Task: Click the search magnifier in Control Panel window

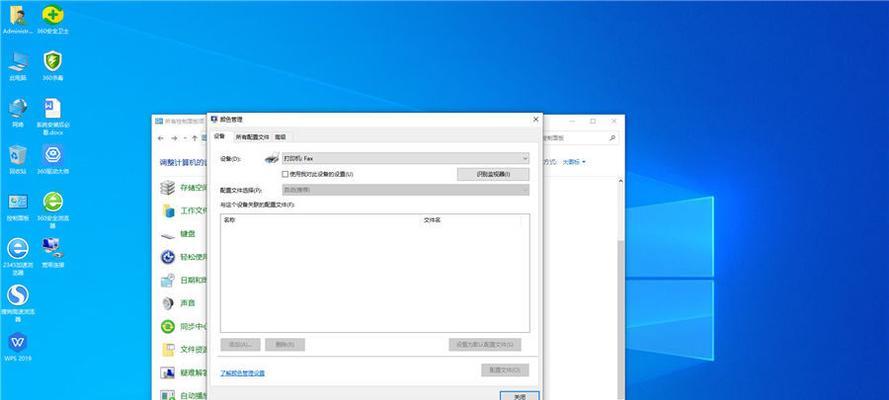Action: [612, 138]
